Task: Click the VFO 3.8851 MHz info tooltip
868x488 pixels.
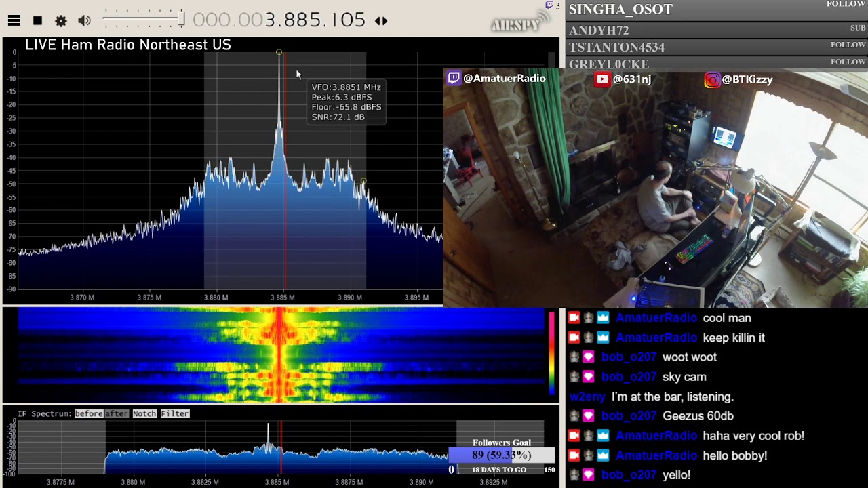Action: [347, 102]
